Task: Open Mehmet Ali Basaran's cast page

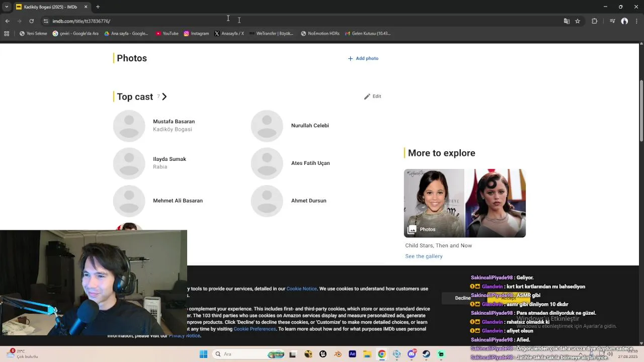Action: coord(178,201)
